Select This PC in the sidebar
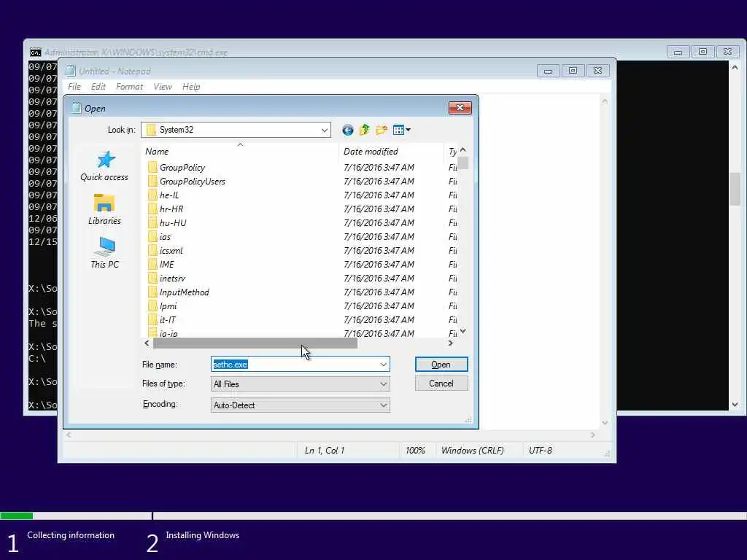This screenshot has height=560, width=747. [104, 253]
